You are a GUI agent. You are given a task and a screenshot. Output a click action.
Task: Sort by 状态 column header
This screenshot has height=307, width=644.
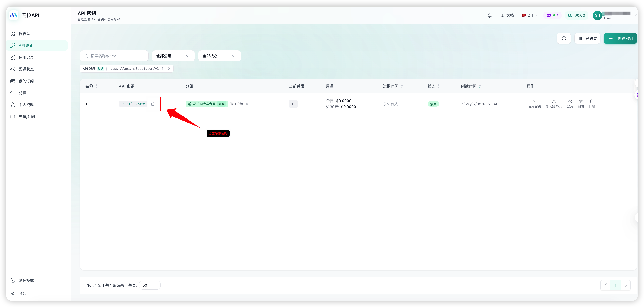pyautogui.click(x=433, y=86)
